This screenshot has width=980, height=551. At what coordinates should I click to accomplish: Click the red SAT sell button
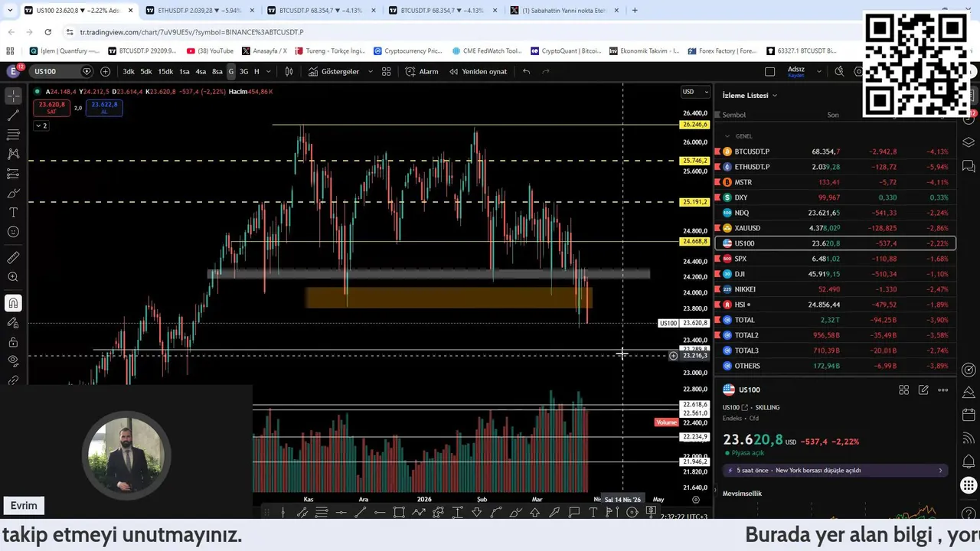click(52, 107)
